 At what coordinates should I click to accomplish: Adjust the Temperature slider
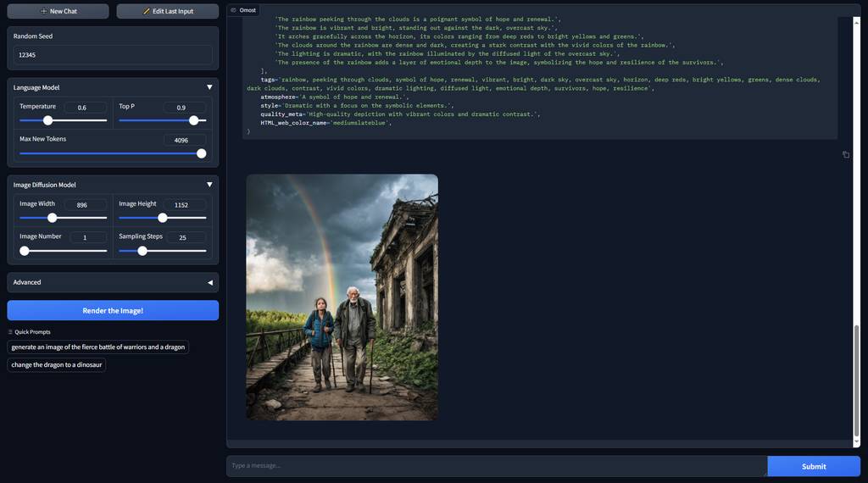point(48,120)
